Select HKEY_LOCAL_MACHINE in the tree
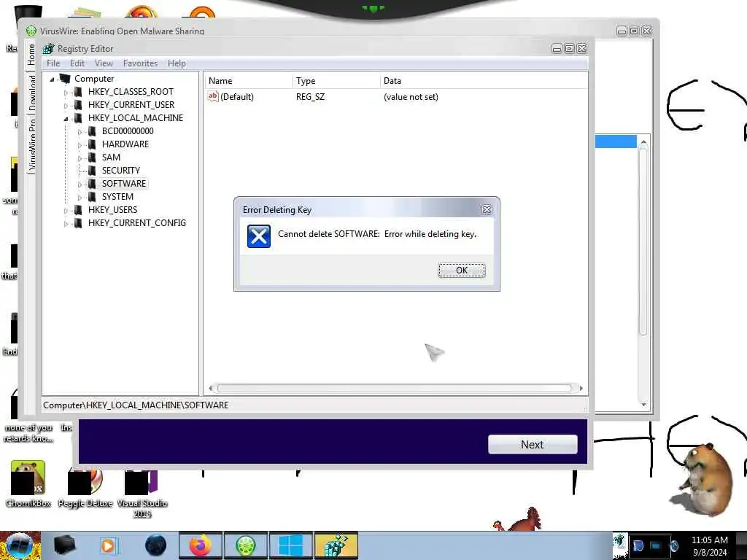Viewport: 747px width, 560px height. point(135,117)
